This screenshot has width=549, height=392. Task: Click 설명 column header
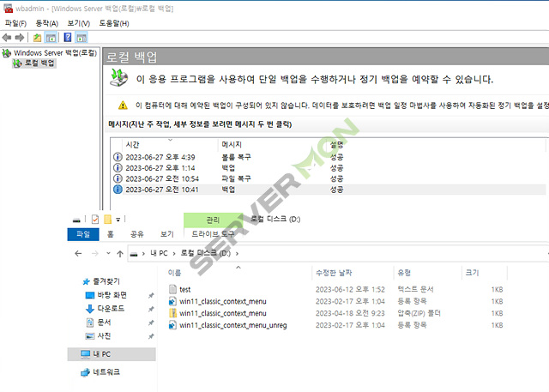pyautogui.click(x=337, y=145)
